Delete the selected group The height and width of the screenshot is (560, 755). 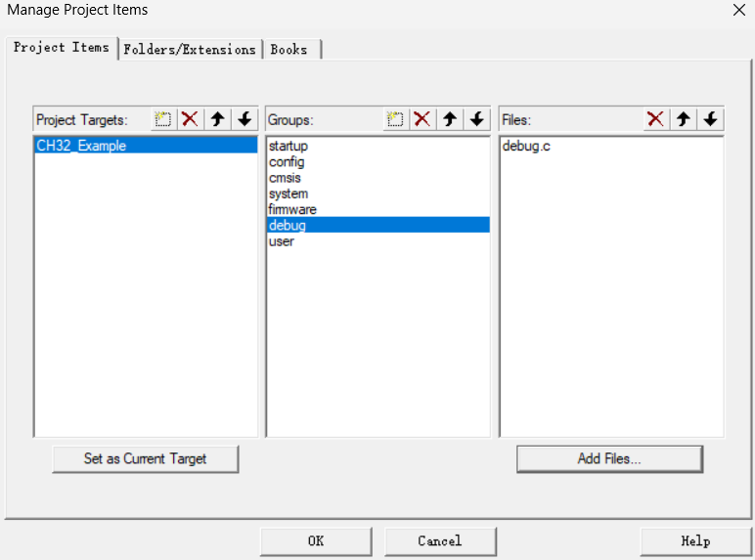(x=422, y=119)
